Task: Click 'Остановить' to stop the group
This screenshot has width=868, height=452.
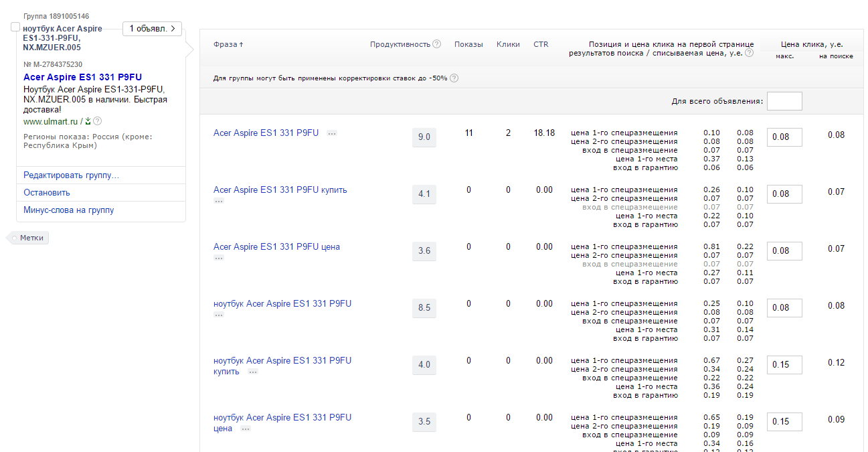Action: coord(46,193)
